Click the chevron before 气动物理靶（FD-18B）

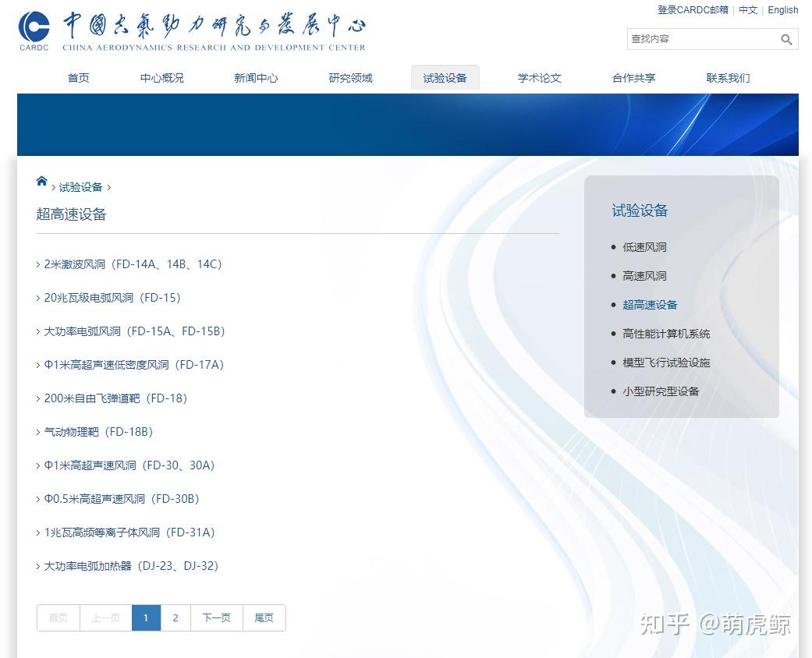[38, 432]
